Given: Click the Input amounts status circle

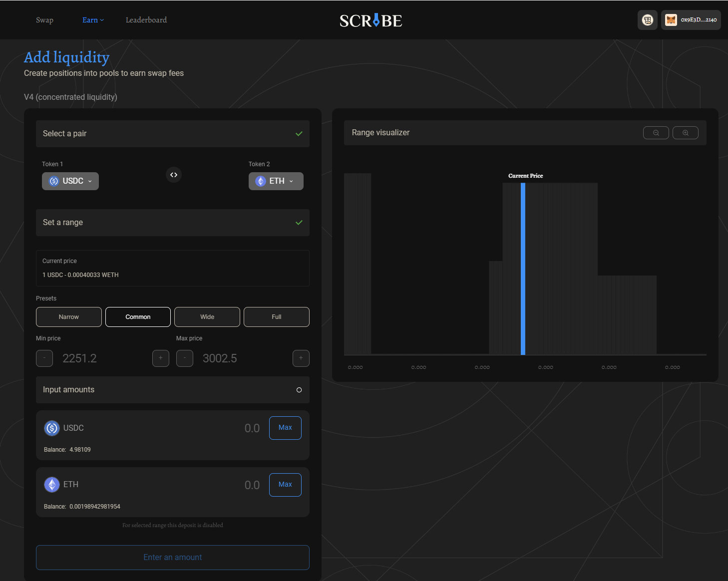Looking at the screenshot, I should [x=299, y=390].
